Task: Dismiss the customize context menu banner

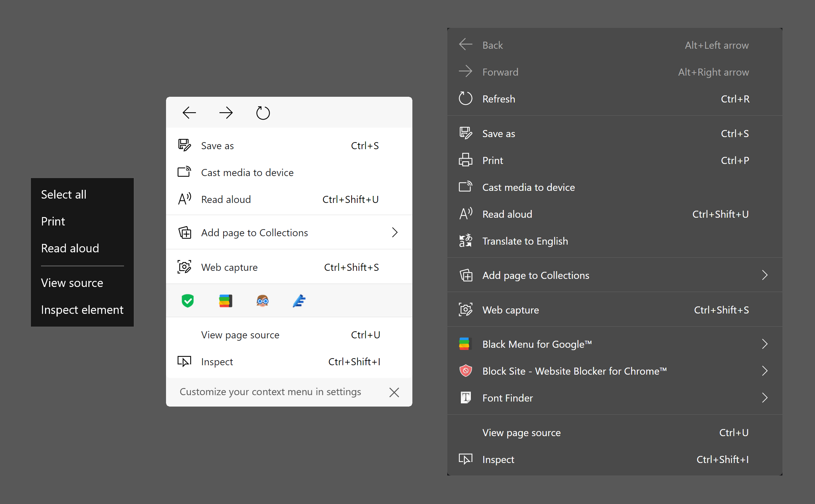Action: pyautogui.click(x=394, y=392)
